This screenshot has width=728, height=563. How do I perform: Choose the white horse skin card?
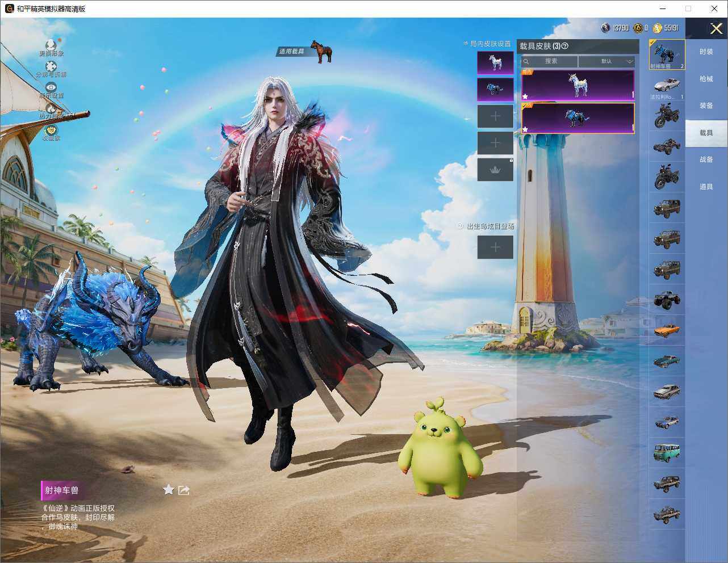578,85
